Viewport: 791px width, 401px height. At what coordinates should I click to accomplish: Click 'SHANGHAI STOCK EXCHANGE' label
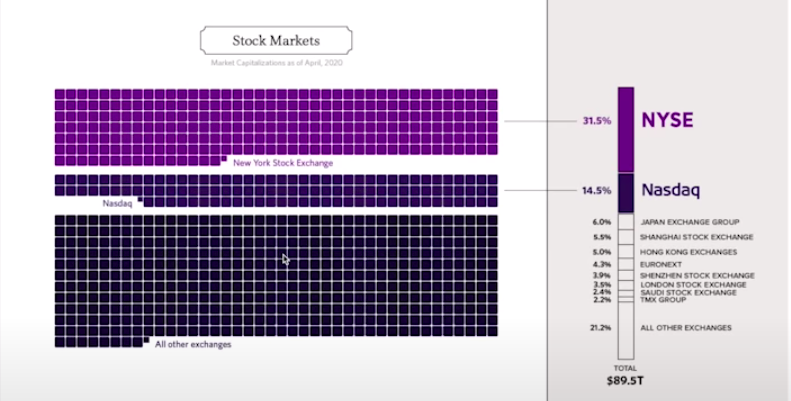(697, 237)
